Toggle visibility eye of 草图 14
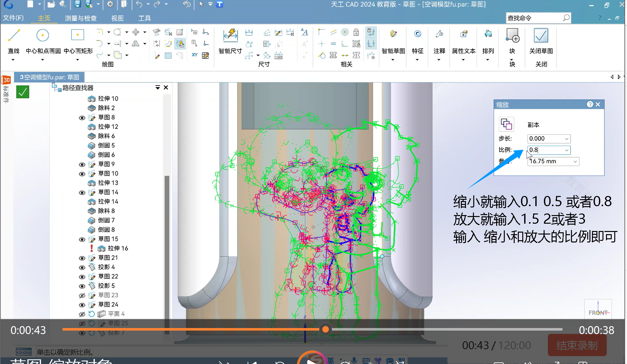The width and height of the screenshot is (627, 364). click(82, 192)
